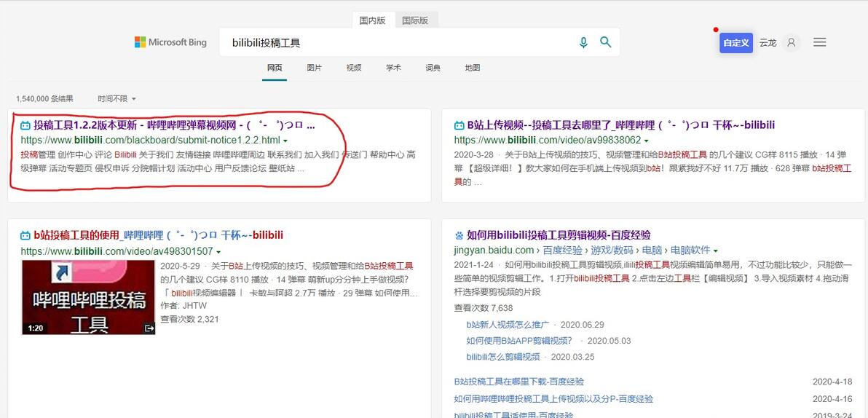Open the 时间不限 time filter dropdown
868x418 pixels.
tap(117, 98)
